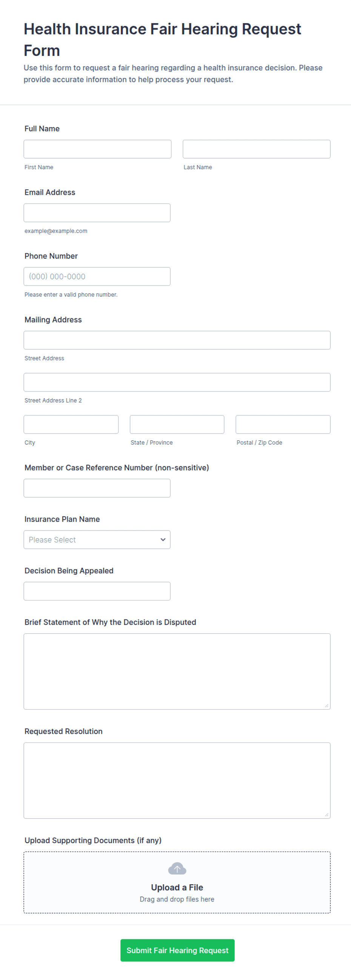
Task: Click the Street Address Line 2 field
Action: click(177, 382)
